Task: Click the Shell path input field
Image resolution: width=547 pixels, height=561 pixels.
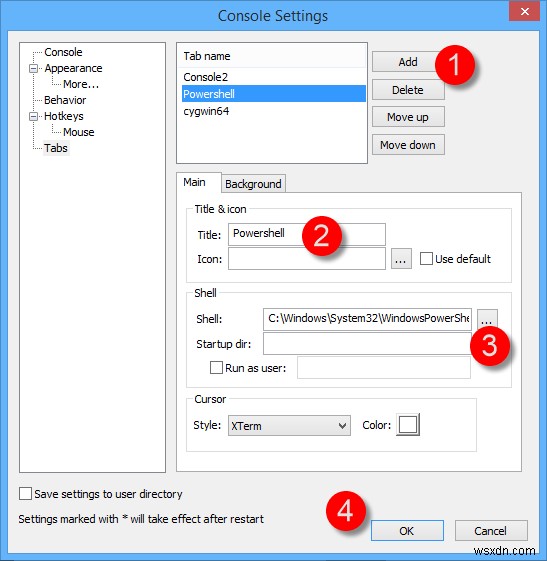Action: [367, 319]
